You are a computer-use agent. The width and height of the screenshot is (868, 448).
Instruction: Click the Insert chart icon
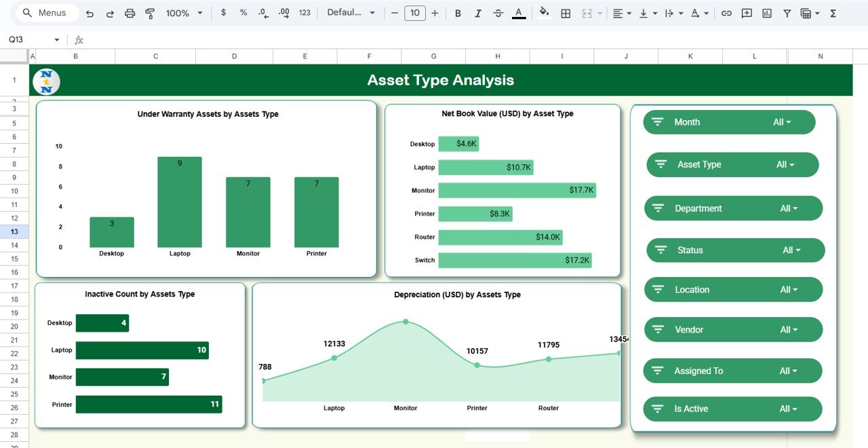pyautogui.click(x=767, y=13)
